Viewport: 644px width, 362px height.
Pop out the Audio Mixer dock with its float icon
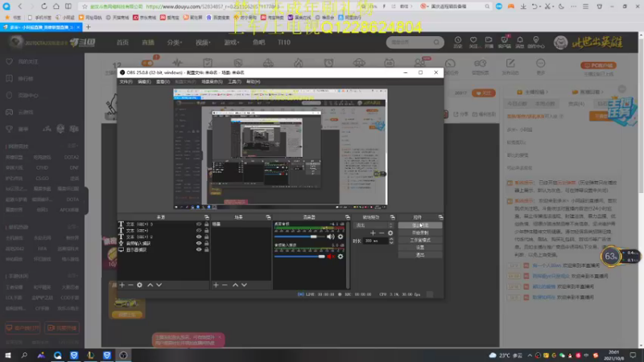(x=348, y=217)
